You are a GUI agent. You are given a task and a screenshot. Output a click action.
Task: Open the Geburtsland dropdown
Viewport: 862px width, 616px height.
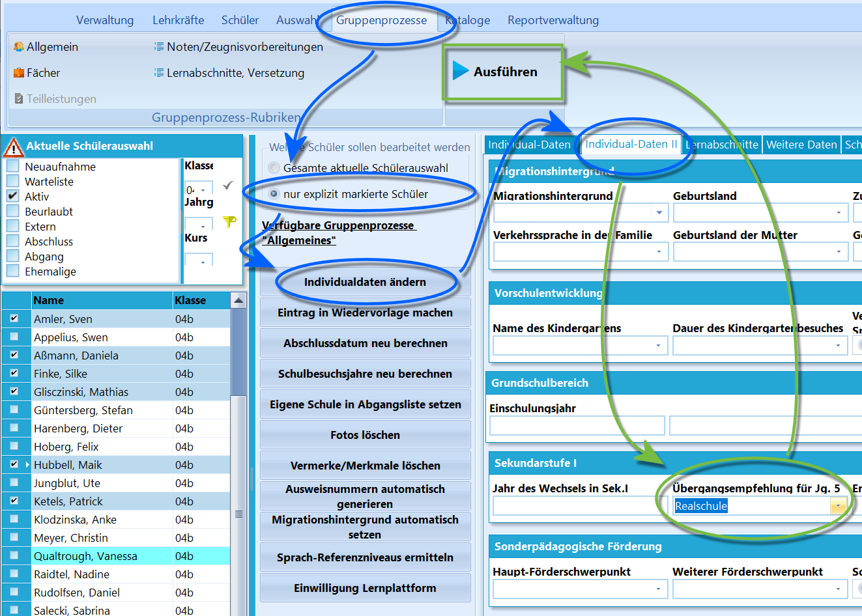point(839,212)
